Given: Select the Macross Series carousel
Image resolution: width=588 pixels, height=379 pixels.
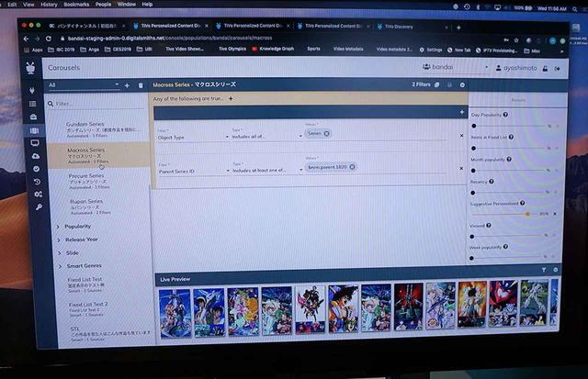Looking at the screenshot, I should tap(99, 155).
